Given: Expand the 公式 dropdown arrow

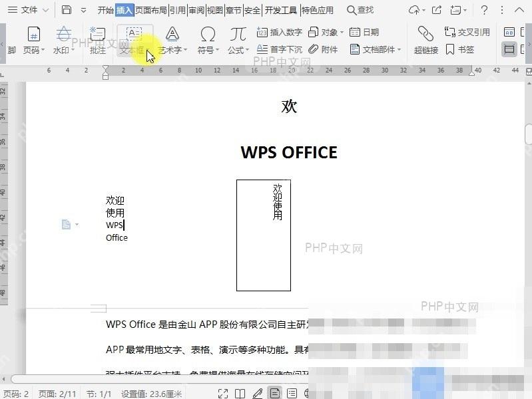Looking at the screenshot, I should click(247, 50).
